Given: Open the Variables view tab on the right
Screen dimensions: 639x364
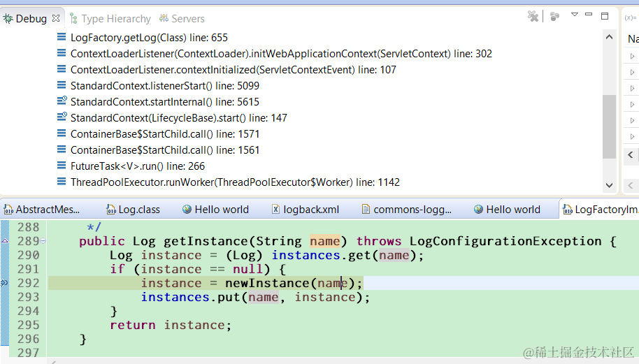Looking at the screenshot, I should [631, 17].
